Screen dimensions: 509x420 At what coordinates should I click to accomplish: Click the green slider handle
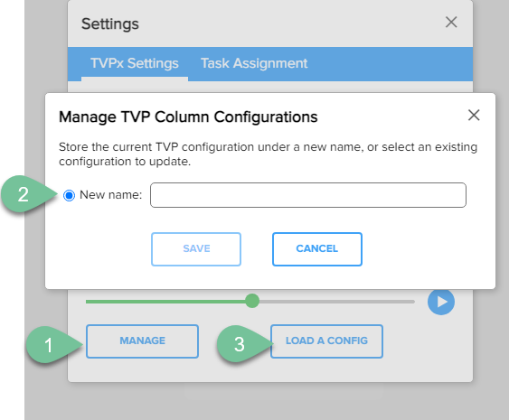(x=252, y=301)
